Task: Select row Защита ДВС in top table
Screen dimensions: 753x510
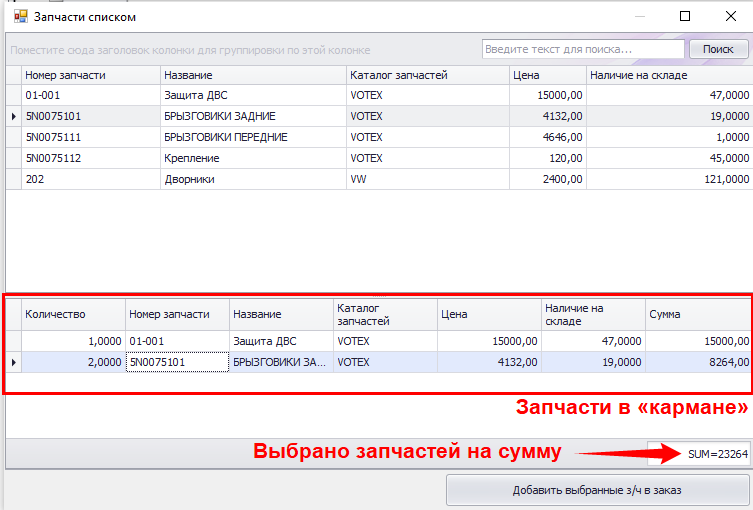Action: 253,96
